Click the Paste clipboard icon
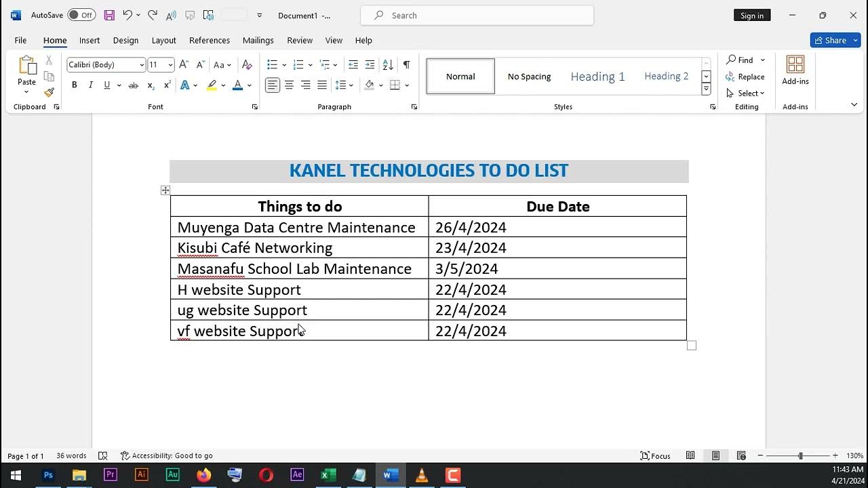The height and width of the screenshot is (488, 868). pyautogui.click(x=27, y=66)
